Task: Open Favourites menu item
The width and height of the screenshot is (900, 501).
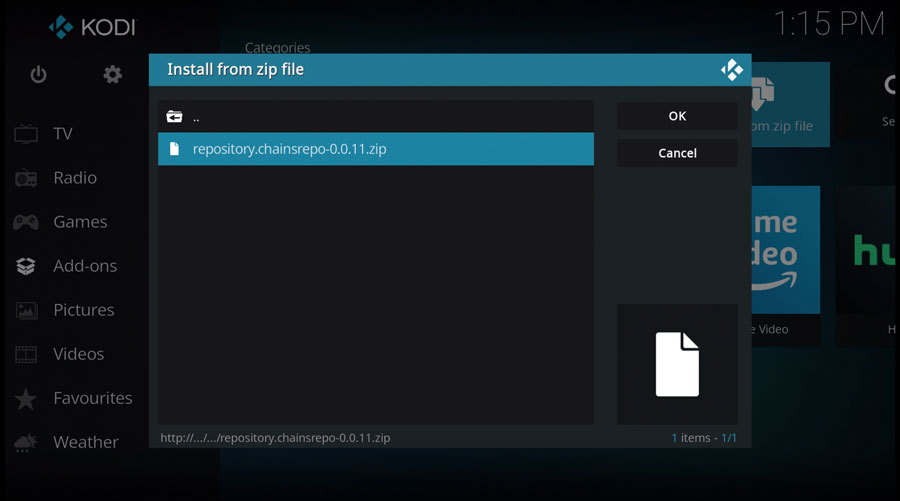Action: [x=93, y=398]
